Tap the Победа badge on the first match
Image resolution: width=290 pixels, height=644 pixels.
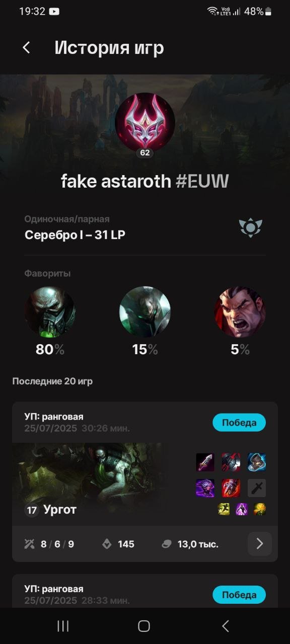tap(239, 423)
